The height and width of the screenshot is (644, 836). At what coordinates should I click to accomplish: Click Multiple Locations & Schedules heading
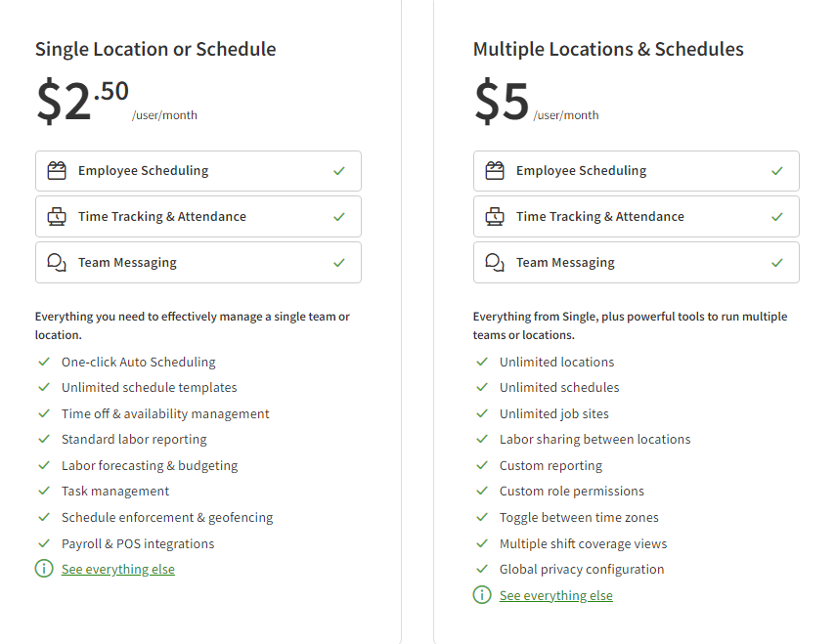pos(608,49)
